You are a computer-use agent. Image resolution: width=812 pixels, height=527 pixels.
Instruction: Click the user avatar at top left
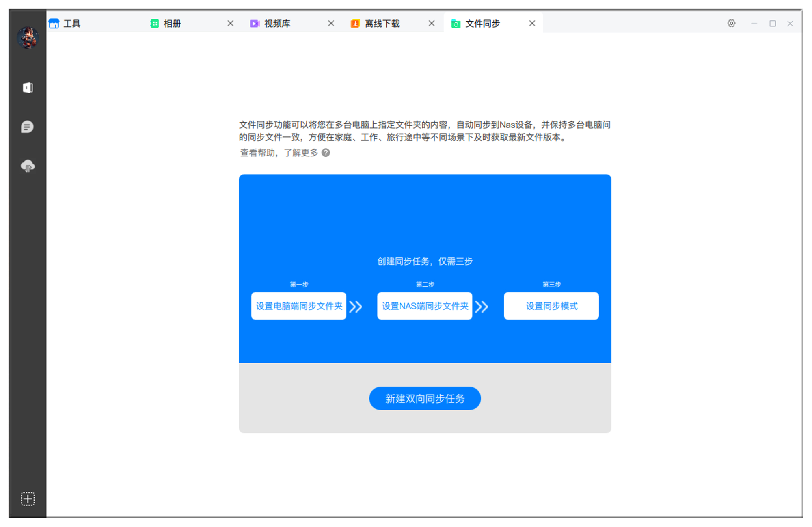(x=28, y=38)
